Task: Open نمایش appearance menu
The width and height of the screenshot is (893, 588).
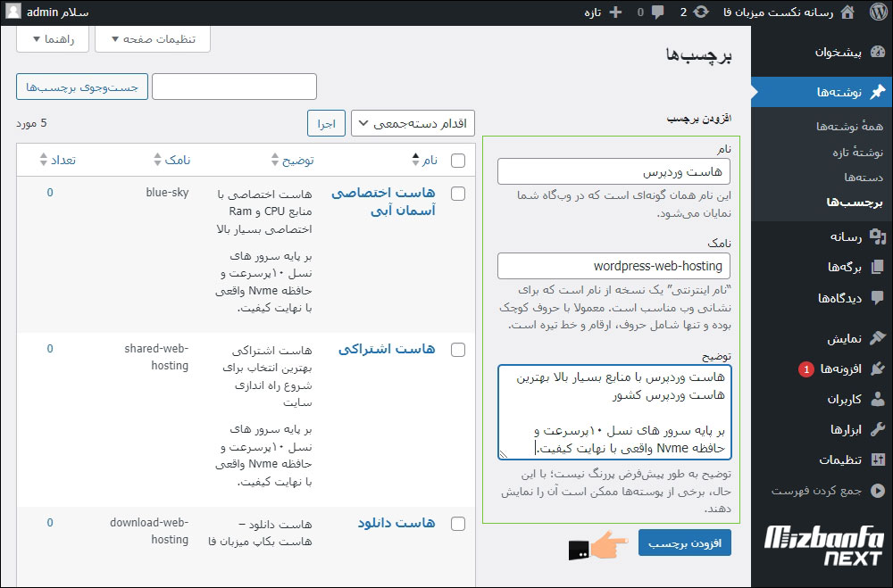Action: point(845,339)
